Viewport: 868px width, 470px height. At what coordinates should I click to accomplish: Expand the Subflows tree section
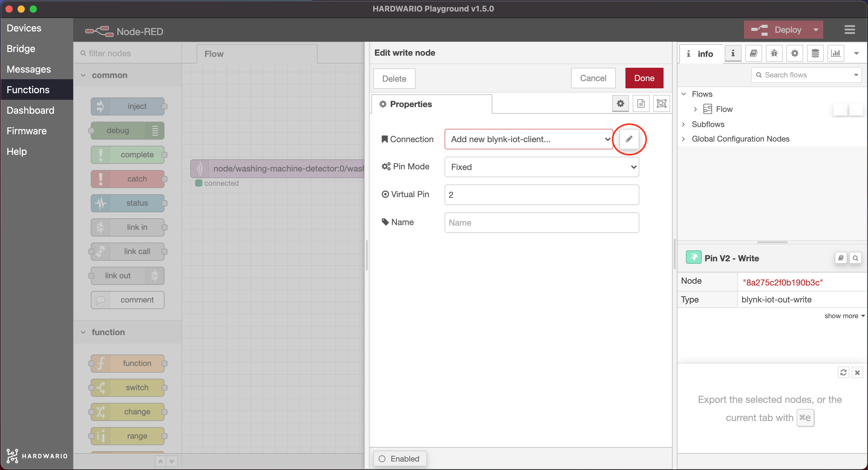[x=684, y=124]
